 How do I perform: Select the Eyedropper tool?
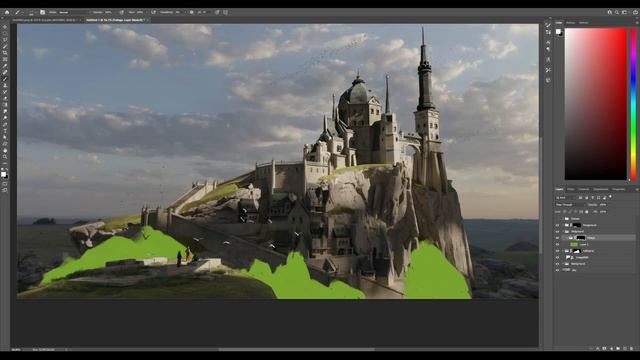coord(5,66)
